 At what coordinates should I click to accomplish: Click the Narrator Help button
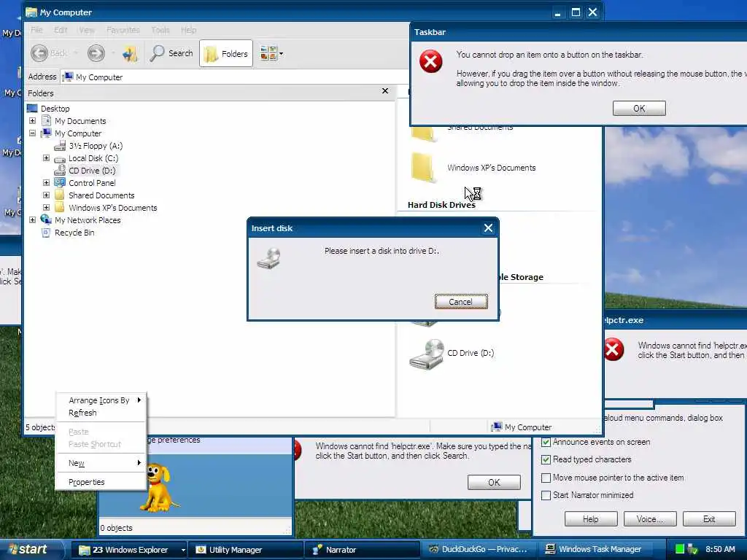click(x=591, y=519)
